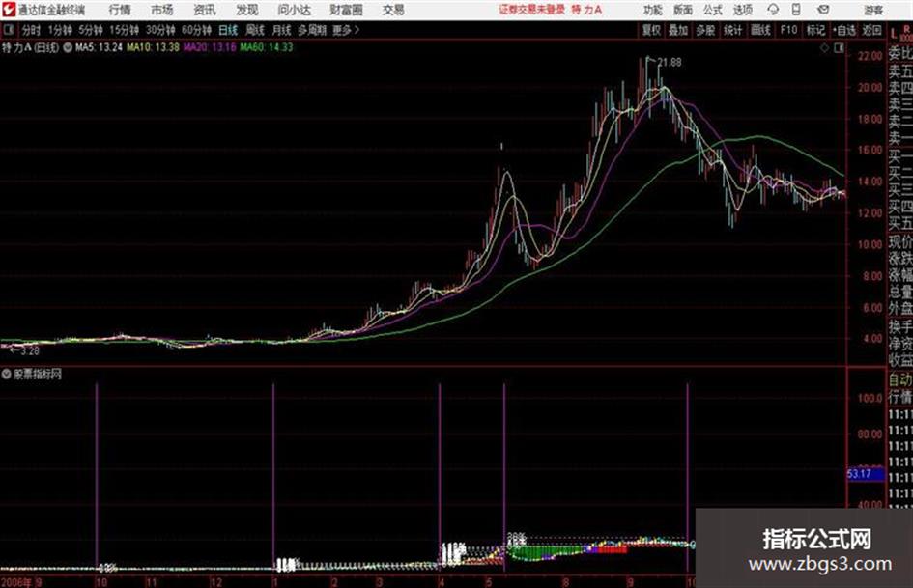Open the 交易 menu

393,10
